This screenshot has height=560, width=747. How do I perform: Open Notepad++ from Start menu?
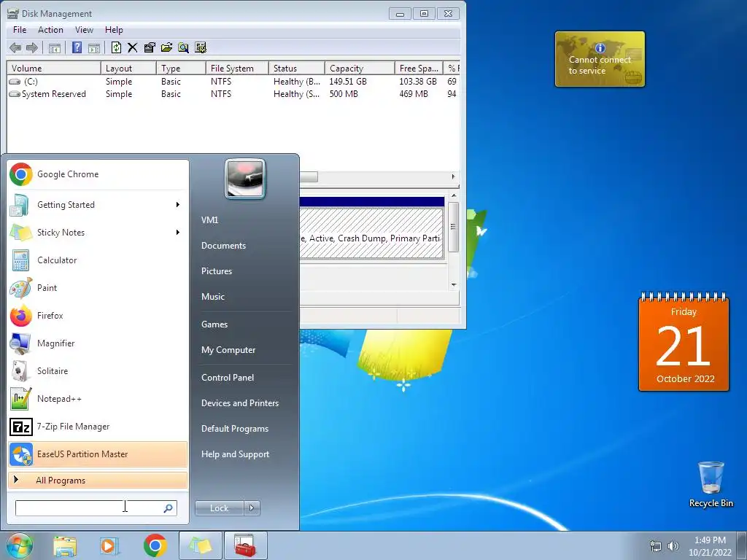coord(98,399)
